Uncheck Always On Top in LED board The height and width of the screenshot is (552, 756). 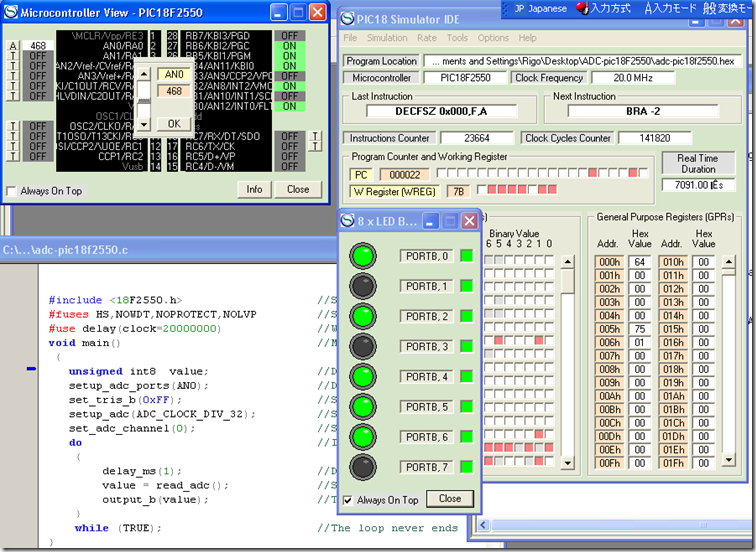tap(348, 500)
